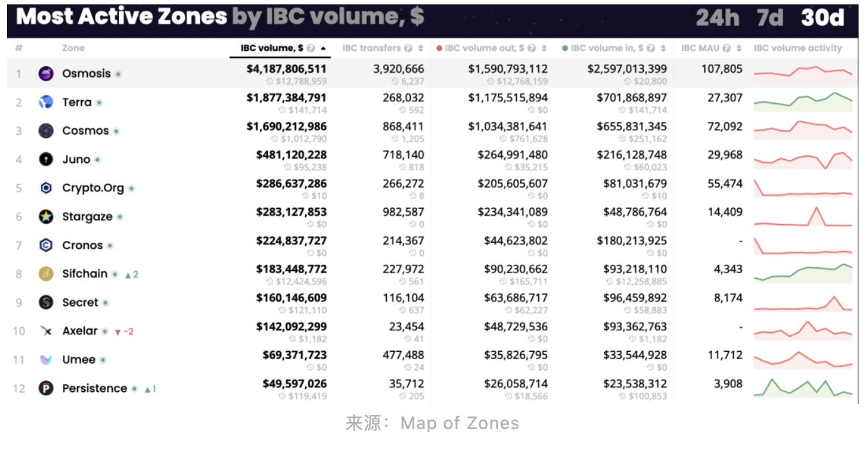Select the 30d time period
Image resolution: width=868 pixels, height=453 pixels.
coord(822,18)
